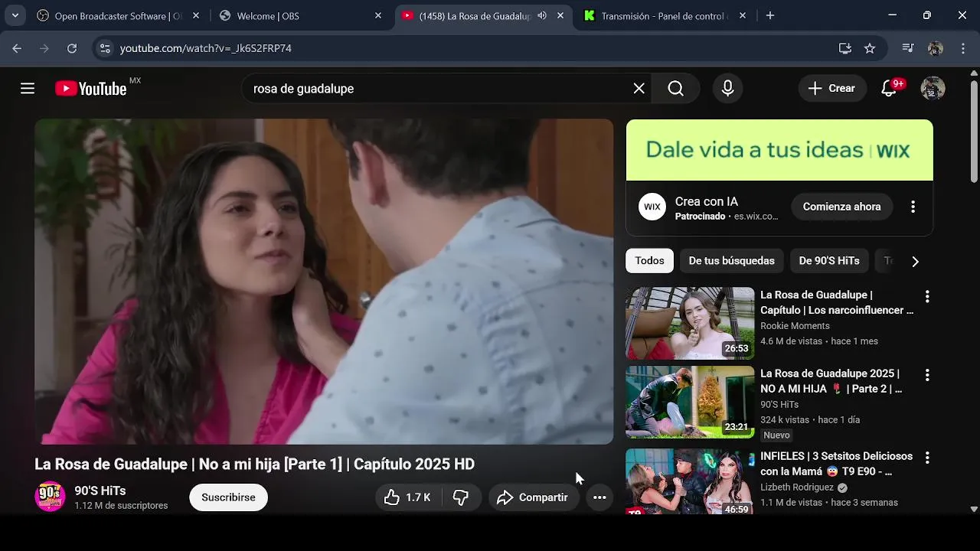Viewport: 980px width, 551px height.
Task: Dislike the video with thumbs down
Action: pos(461,497)
